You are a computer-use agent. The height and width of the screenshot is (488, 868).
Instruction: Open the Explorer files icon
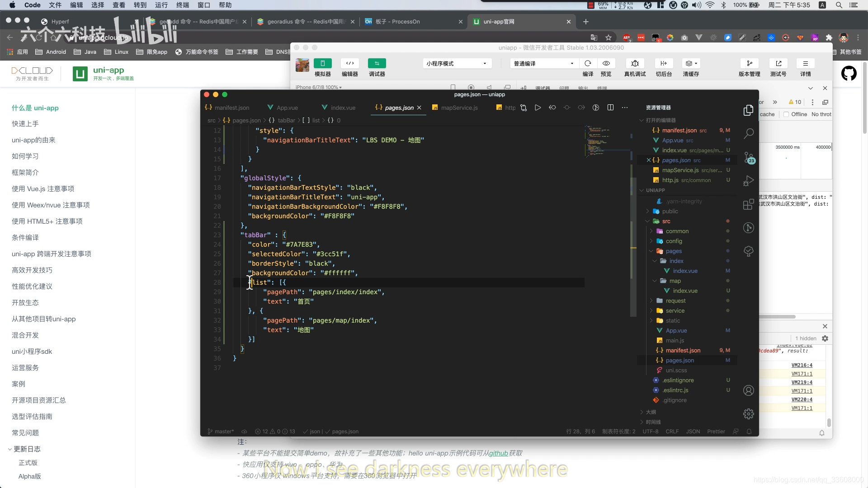[x=749, y=110]
